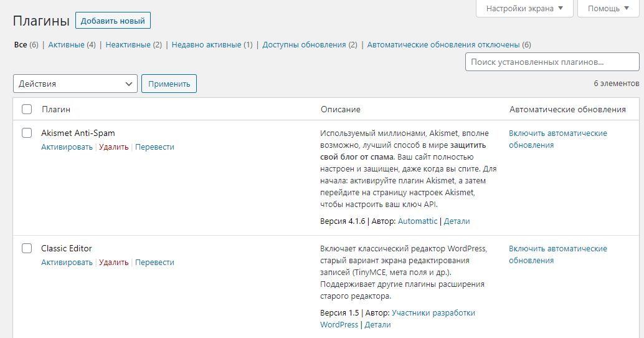Expand the Помощь help dropdown
The width and height of the screenshot is (644, 338).
608,9
